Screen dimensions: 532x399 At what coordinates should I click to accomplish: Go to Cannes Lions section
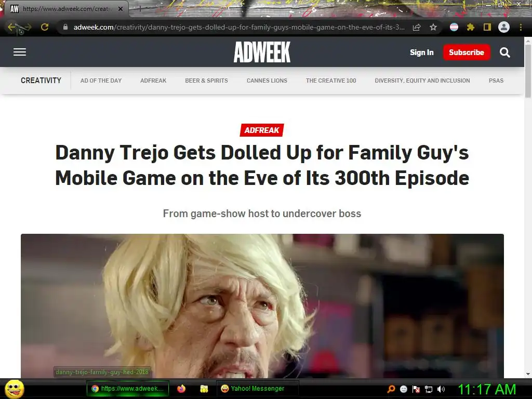[267, 81]
